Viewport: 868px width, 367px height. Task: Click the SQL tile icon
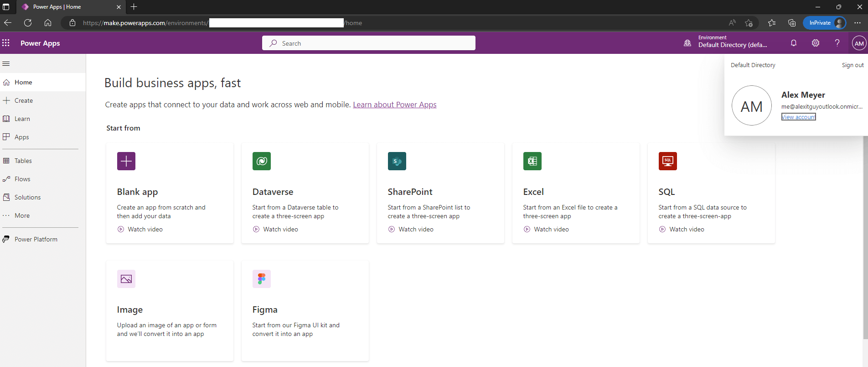pyautogui.click(x=668, y=161)
